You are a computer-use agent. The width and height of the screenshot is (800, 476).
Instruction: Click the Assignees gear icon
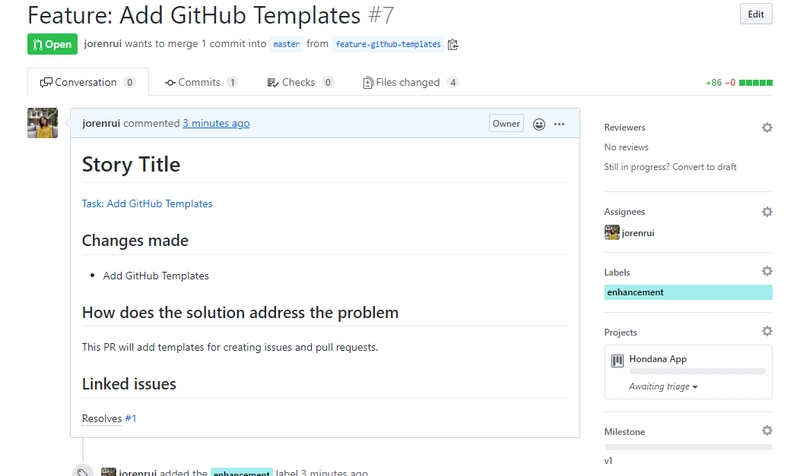pyautogui.click(x=767, y=212)
